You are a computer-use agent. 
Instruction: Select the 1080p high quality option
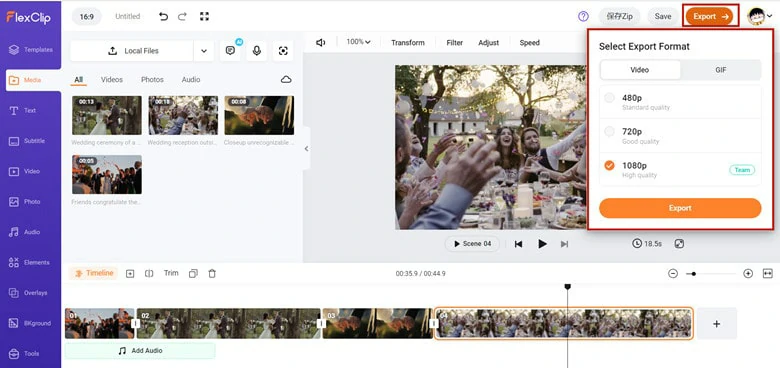(x=680, y=169)
